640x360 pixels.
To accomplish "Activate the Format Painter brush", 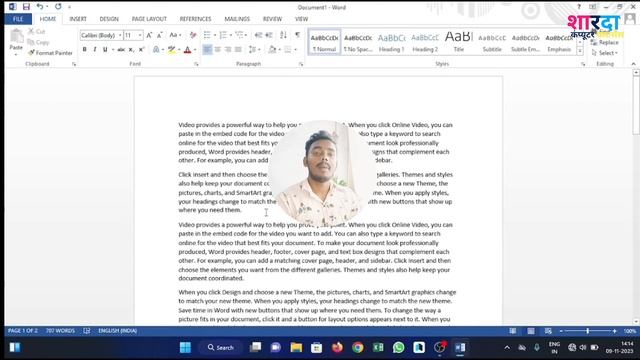I will click(x=50, y=53).
